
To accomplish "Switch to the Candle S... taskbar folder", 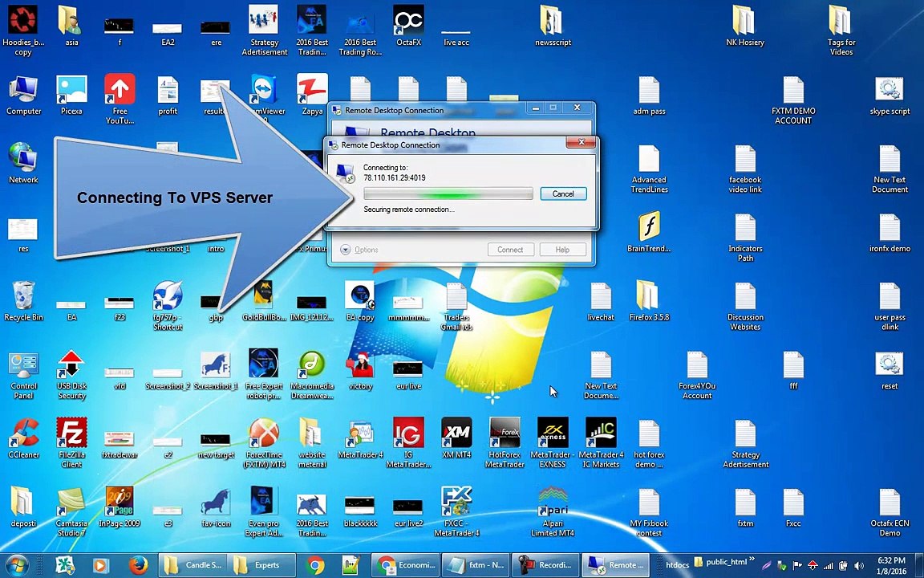I will (x=192, y=565).
